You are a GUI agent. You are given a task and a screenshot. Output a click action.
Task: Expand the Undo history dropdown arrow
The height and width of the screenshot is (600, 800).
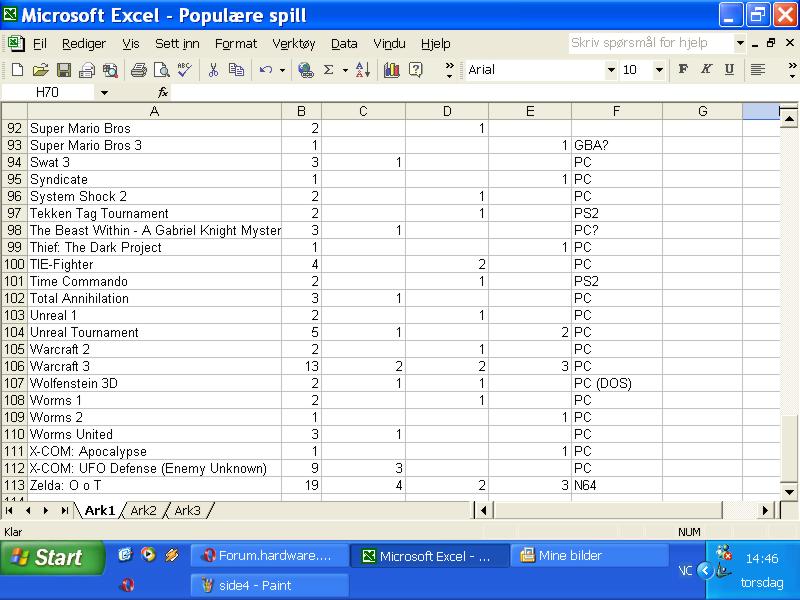tap(282, 70)
